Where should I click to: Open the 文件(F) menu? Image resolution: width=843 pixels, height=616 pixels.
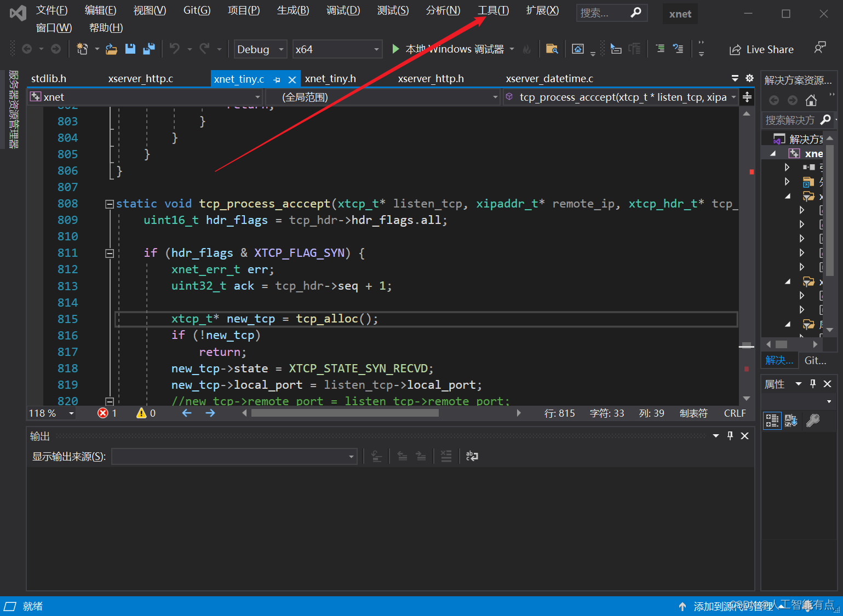point(51,10)
